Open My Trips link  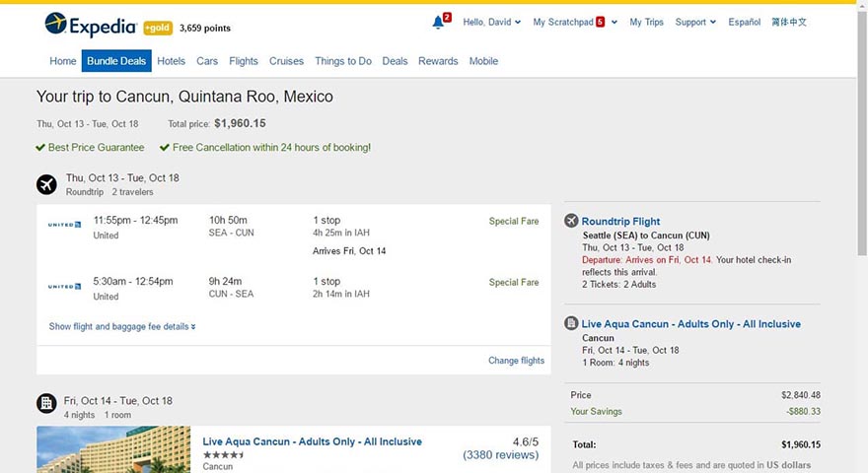(646, 22)
